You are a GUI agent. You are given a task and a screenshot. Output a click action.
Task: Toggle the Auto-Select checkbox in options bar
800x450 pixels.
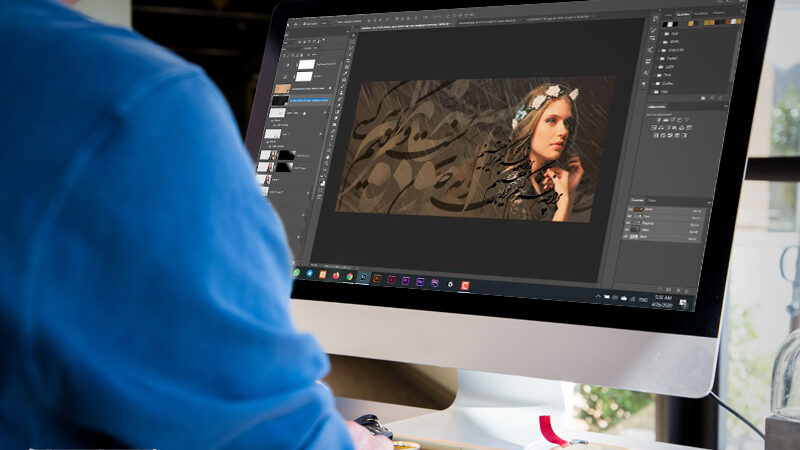[304, 24]
